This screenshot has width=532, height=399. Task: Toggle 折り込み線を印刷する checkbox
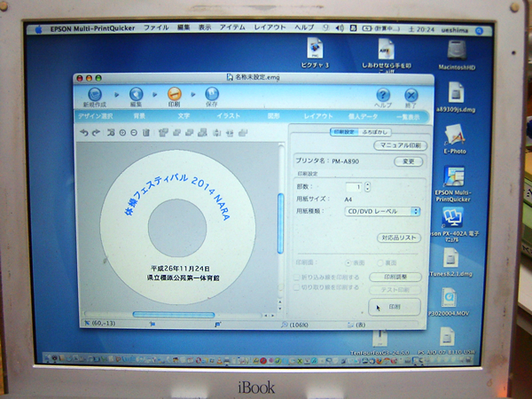tap(296, 278)
